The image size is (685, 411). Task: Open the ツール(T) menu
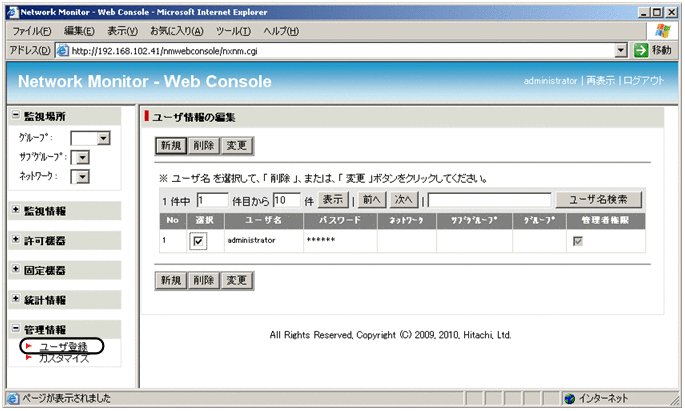click(233, 31)
